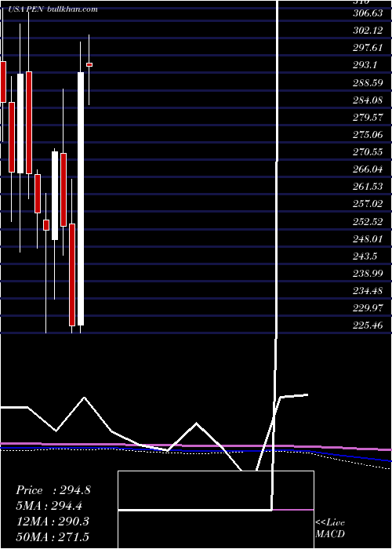Screen dimensions: 392x549
Task: Click the 'Price : 294.8' readout
Action: click(53, 490)
